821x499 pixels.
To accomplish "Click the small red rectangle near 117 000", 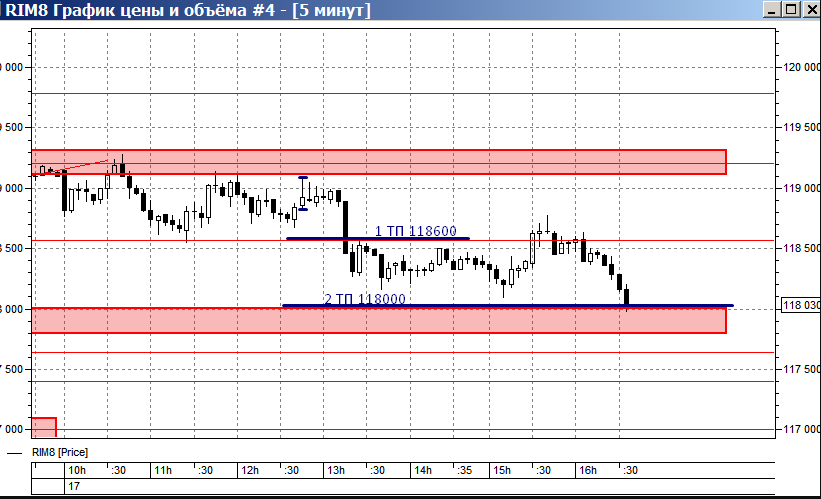I will pyautogui.click(x=44, y=427).
